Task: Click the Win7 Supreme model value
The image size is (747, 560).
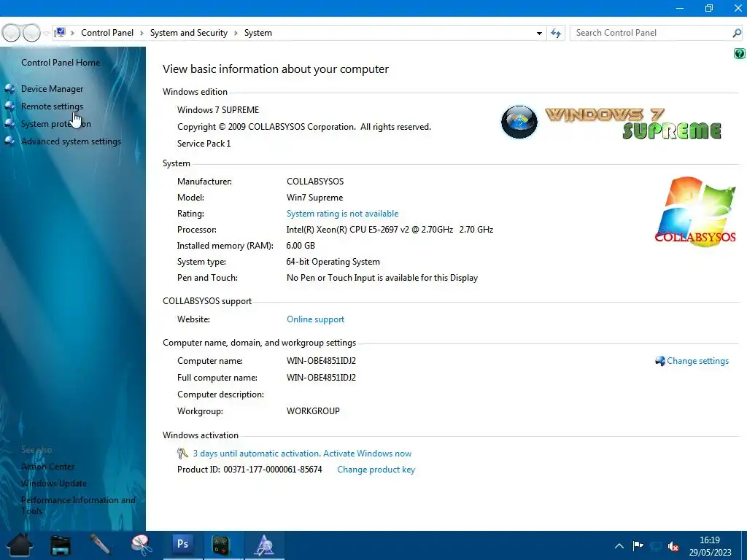Action: point(314,198)
